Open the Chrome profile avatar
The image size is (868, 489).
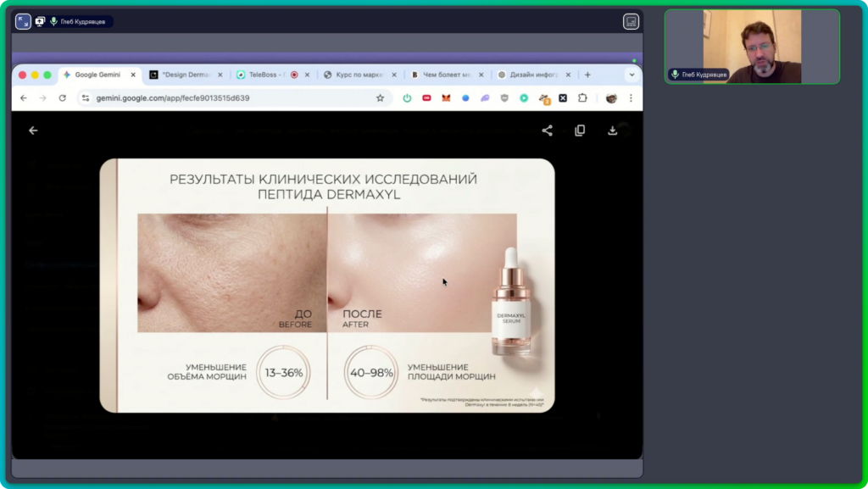611,98
